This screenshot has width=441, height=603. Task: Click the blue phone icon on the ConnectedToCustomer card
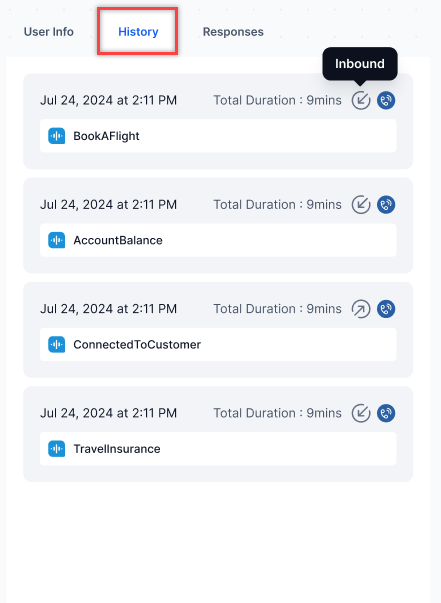pos(386,309)
